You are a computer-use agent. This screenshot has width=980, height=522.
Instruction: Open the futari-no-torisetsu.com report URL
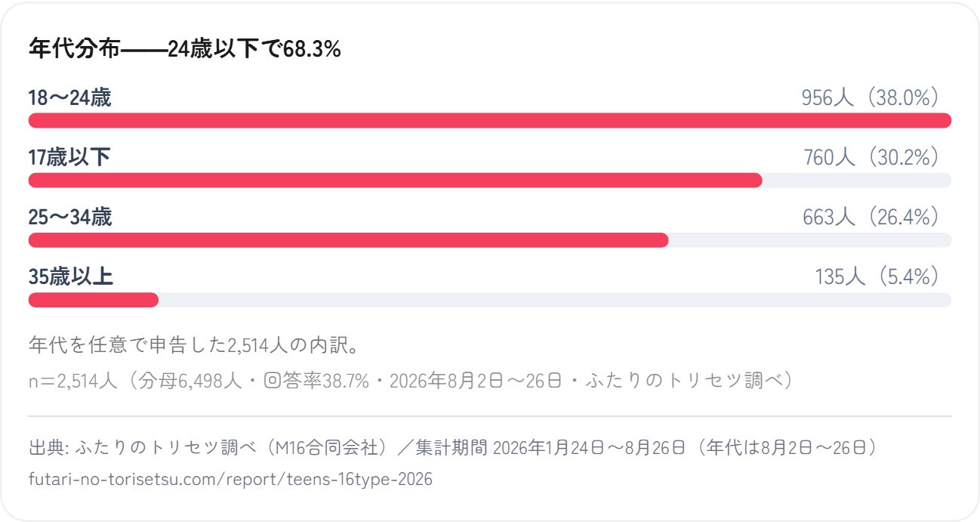pyautogui.click(x=230, y=480)
